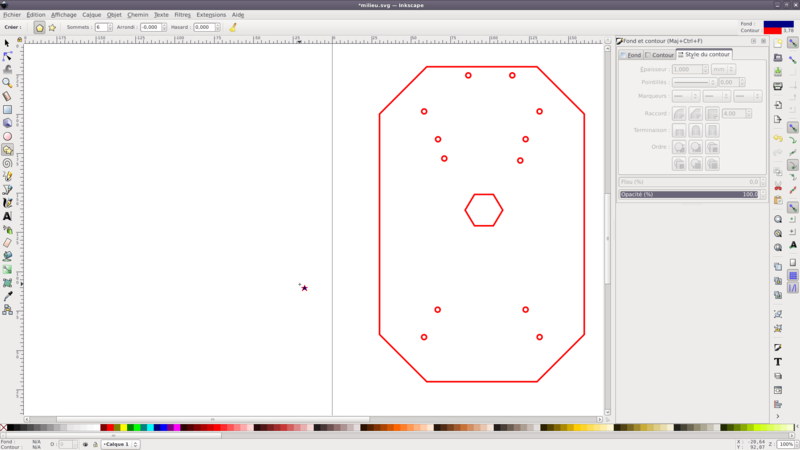Select the Text tool in toolbox
Screen dimensions: 800x450
pos(7,216)
